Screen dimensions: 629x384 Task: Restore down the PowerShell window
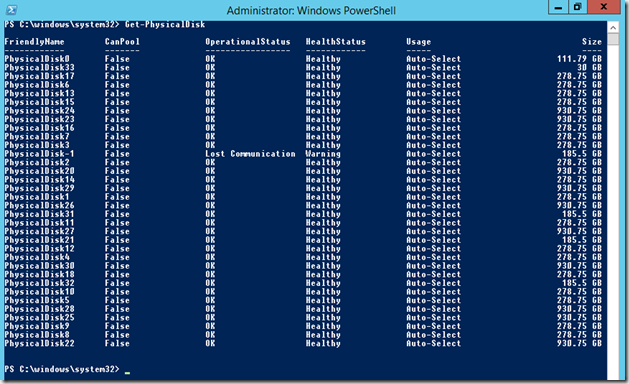pyautogui.click(x=578, y=7)
